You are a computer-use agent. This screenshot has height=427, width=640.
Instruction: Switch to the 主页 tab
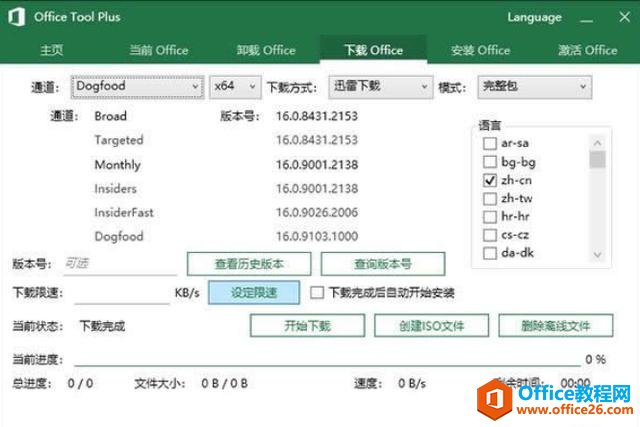[x=52, y=50]
